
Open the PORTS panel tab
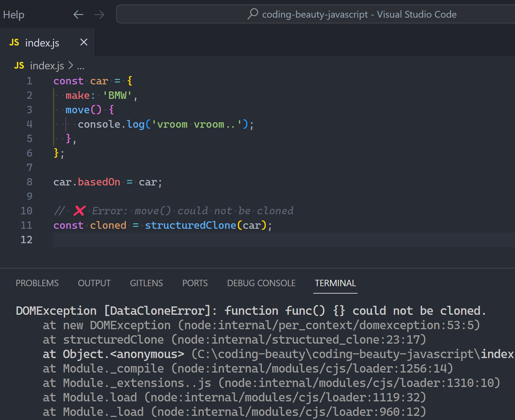[195, 283]
